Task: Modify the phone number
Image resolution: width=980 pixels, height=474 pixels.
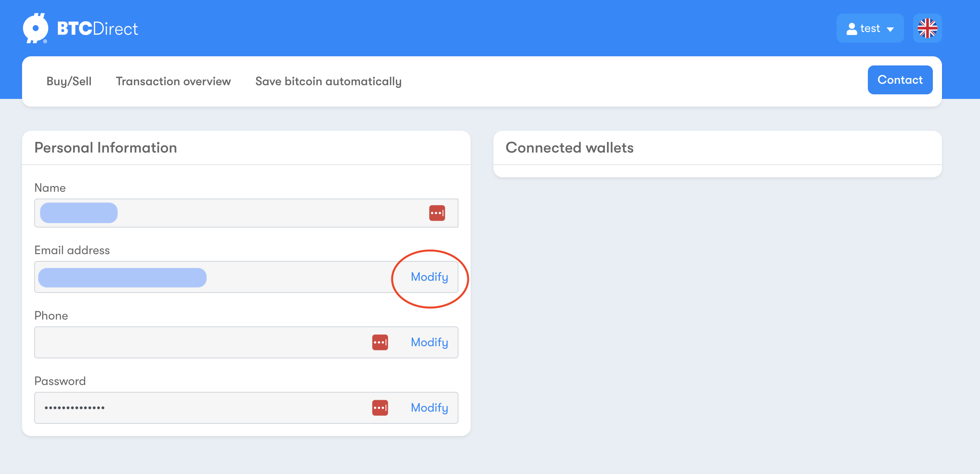Action: pos(429,342)
